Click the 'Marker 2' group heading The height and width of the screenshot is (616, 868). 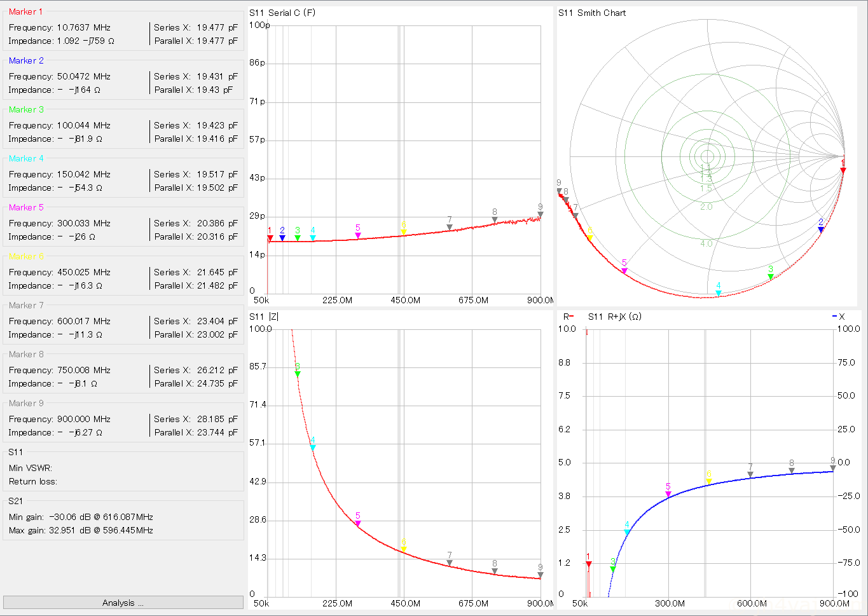26,60
